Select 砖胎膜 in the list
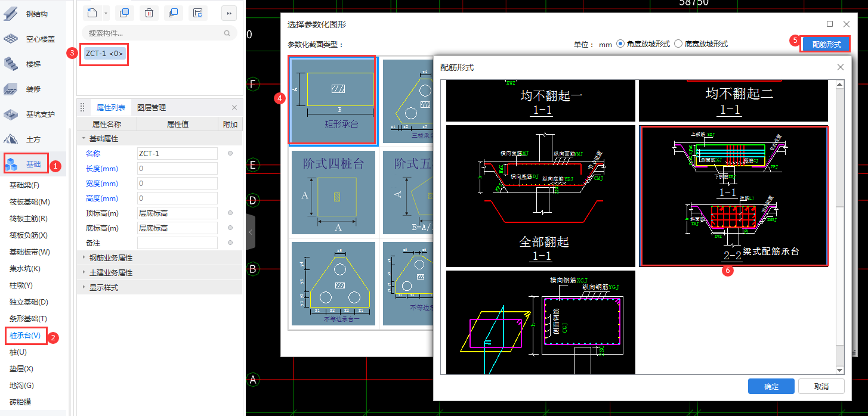Image resolution: width=868 pixels, height=416 pixels. pos(20,402)
